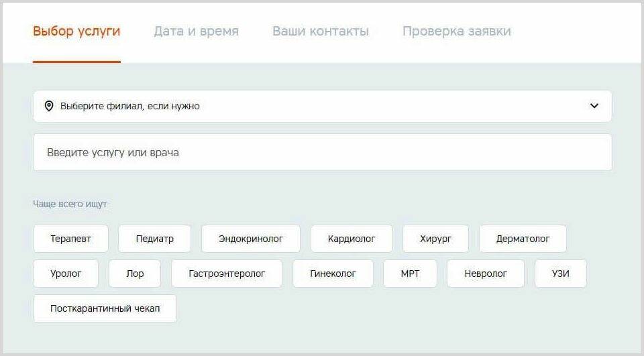Open the 'Ваши контакты' tab

pyautogui.click(x=321, y=32)
